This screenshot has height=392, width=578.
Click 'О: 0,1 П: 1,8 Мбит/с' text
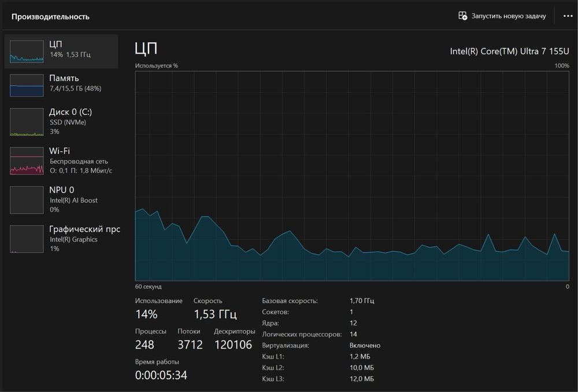[x=81, y=171]
